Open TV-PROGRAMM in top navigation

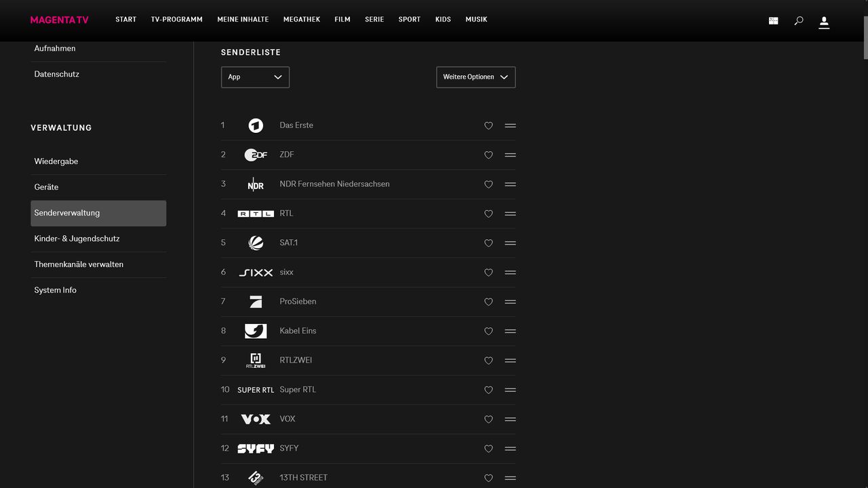(176, 20)
